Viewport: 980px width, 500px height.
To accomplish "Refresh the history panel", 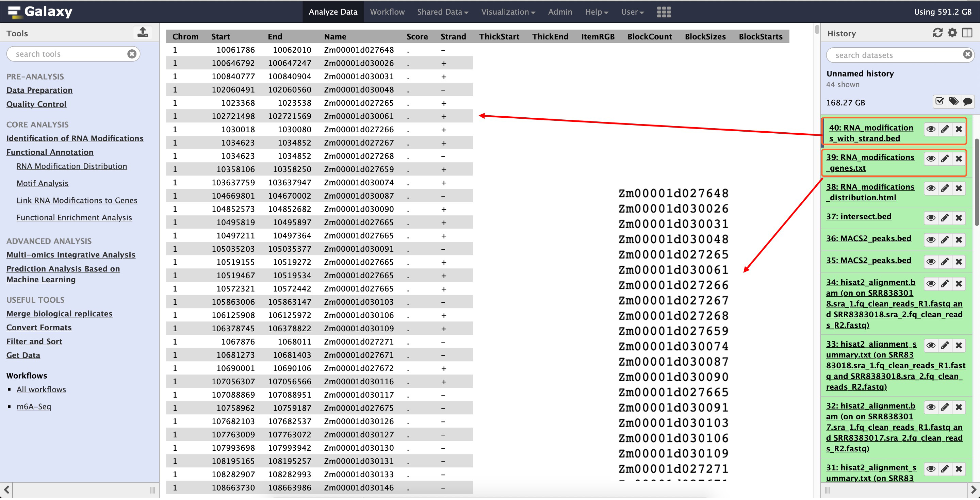I will coord(937,33).
